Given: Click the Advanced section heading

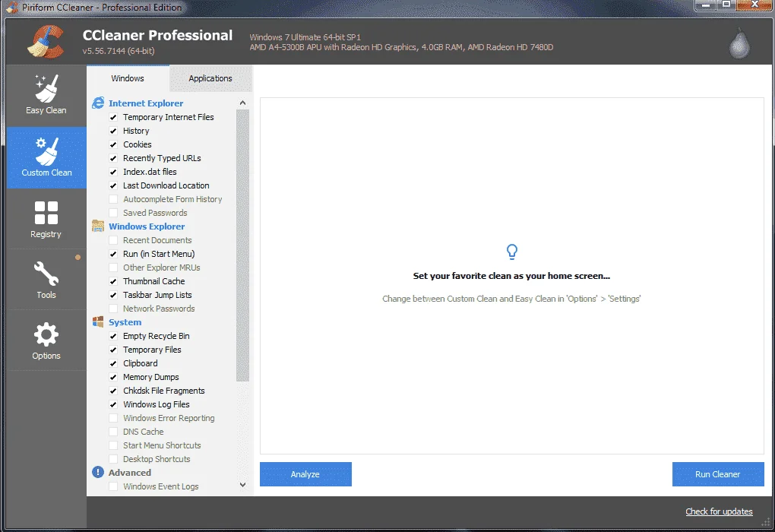Looking at the screenshot, I should point(129,473).
